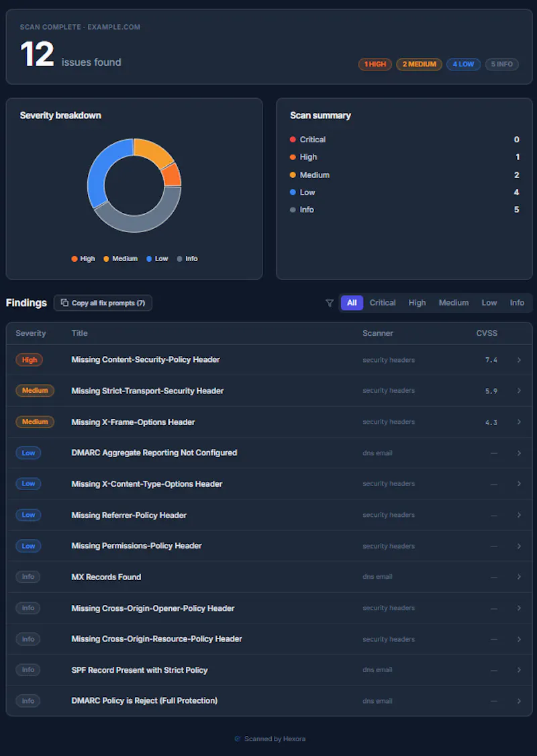537x756 pixels.
Task: Expand Missing Content-Security-Policy Header row chevron
Action: (x=519, y=360)
